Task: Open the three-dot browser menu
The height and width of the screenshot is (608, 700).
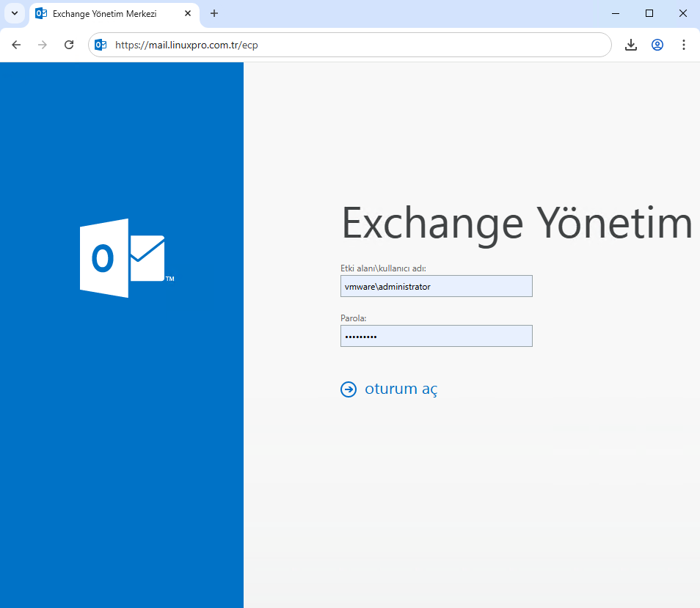Action: click(684, 45)
